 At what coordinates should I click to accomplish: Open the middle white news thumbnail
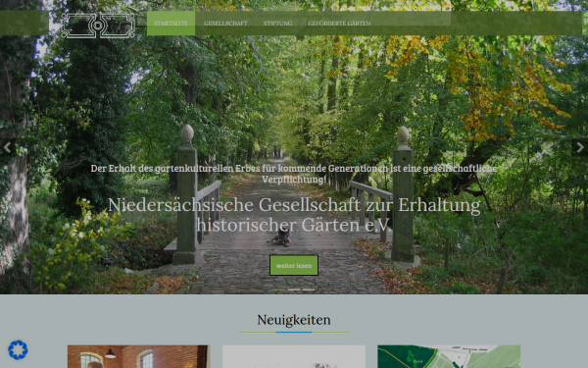[294, 357]
